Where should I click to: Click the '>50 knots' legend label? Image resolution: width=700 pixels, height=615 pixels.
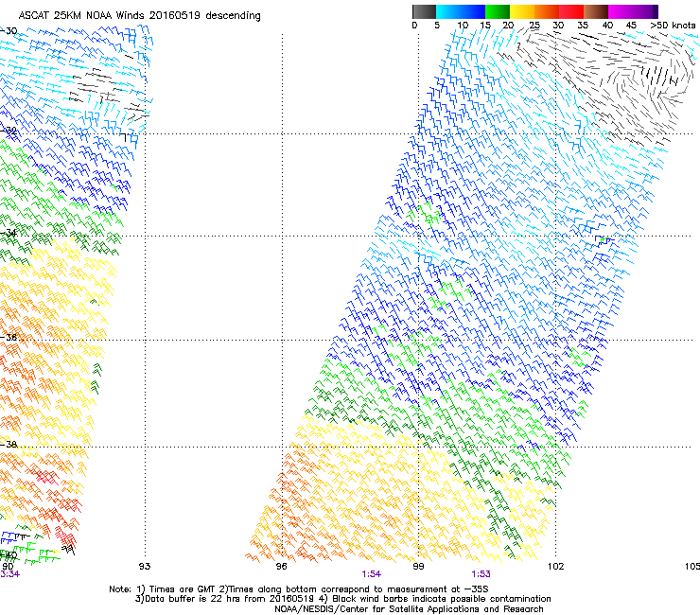pos(673,26)
